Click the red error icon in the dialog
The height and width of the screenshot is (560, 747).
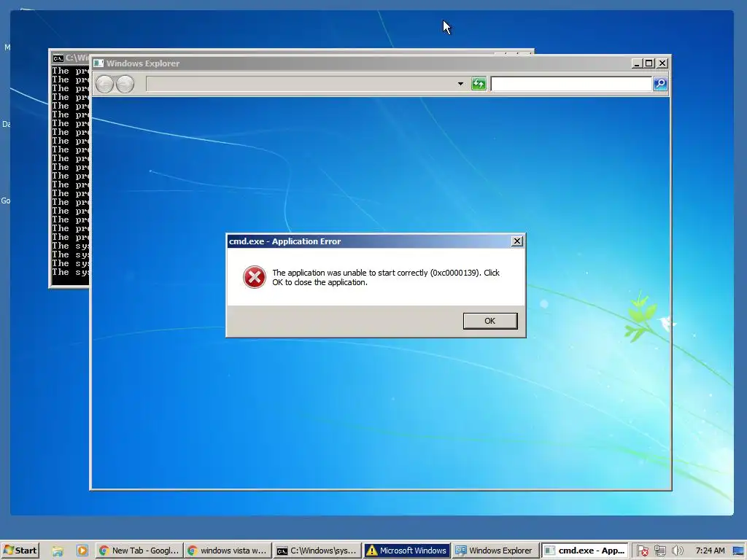255,277
